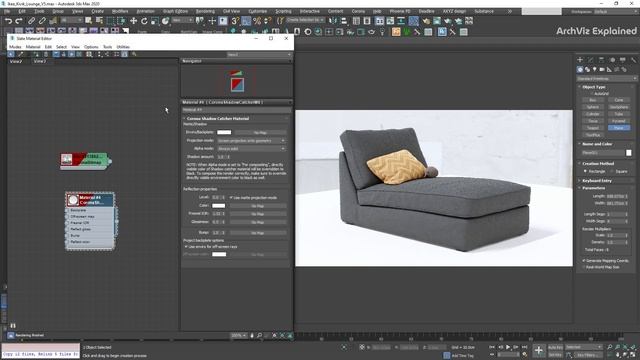Image resolution: width=640 pixels, height=360 pixels.
Task: Open the Create tab plus icon
Action: [x=580, y=60]
